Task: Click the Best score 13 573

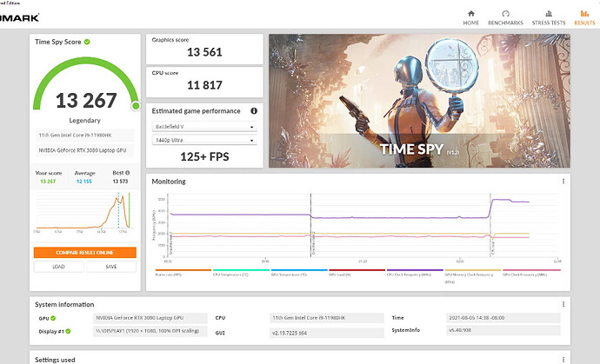Action: point(120,182)
